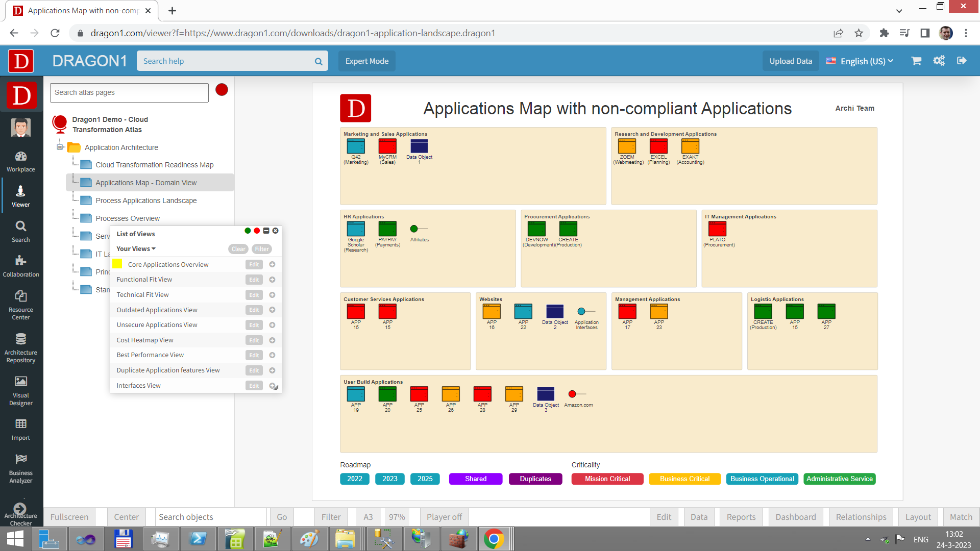
Task: Click the Search atlas pages field
Action: pyautogui.click(x=129, y=92)
